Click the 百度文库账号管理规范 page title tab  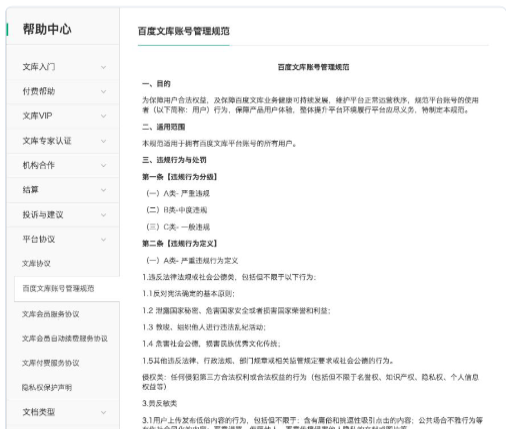pyautogui.click(x=184, y=31)
